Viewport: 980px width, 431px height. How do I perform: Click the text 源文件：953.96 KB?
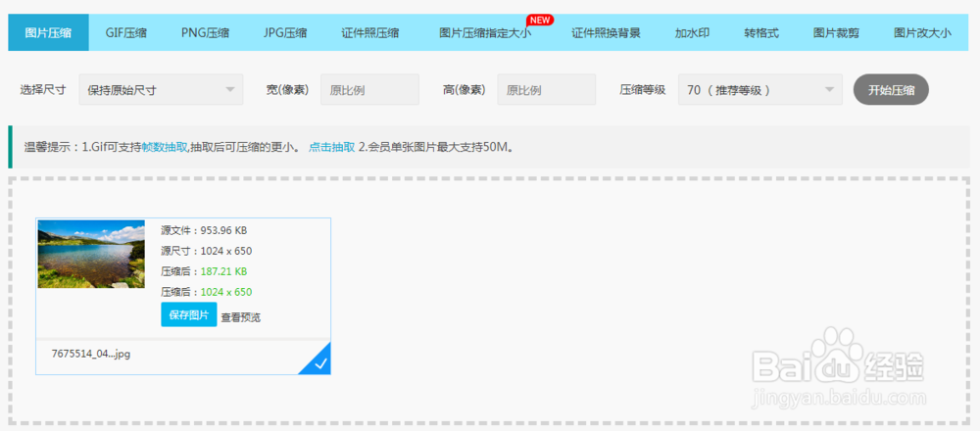tap(204, 230)
